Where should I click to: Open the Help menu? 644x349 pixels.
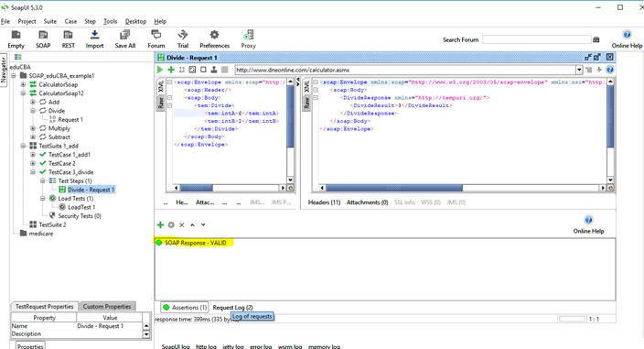[x=160, y=21]
